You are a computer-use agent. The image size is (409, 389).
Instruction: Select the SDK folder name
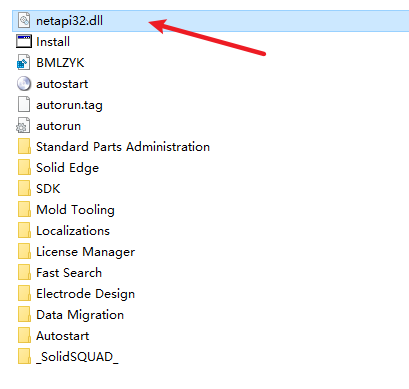48,189
